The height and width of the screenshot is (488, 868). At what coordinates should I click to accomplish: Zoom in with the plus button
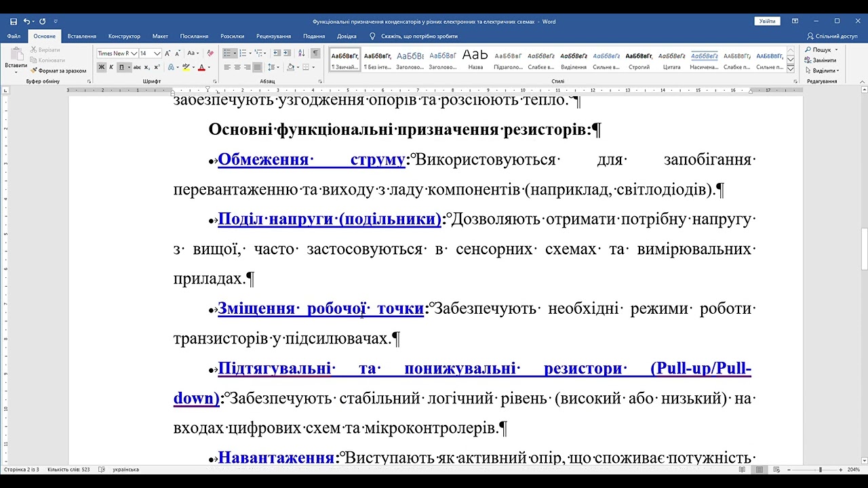(841, 469)
